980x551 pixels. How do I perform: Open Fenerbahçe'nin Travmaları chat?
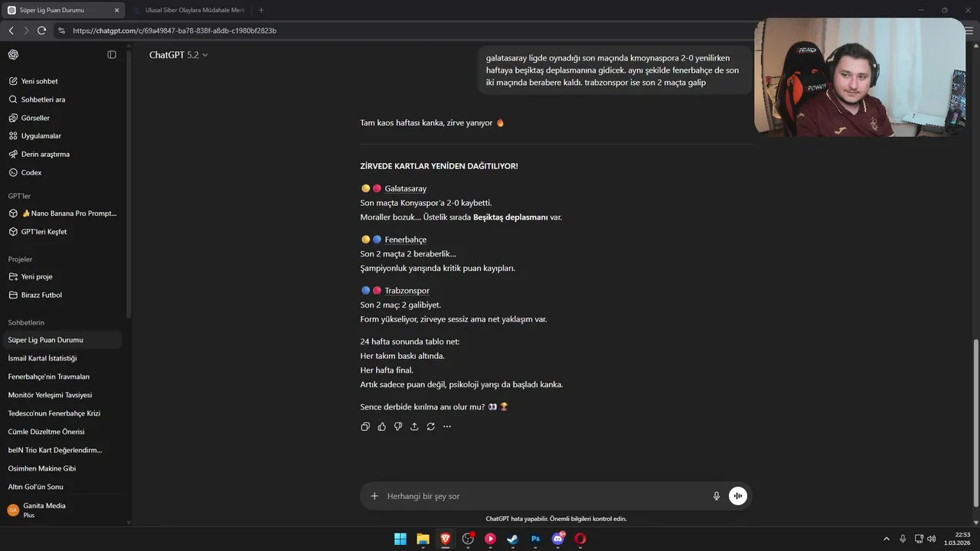(61, 377)
